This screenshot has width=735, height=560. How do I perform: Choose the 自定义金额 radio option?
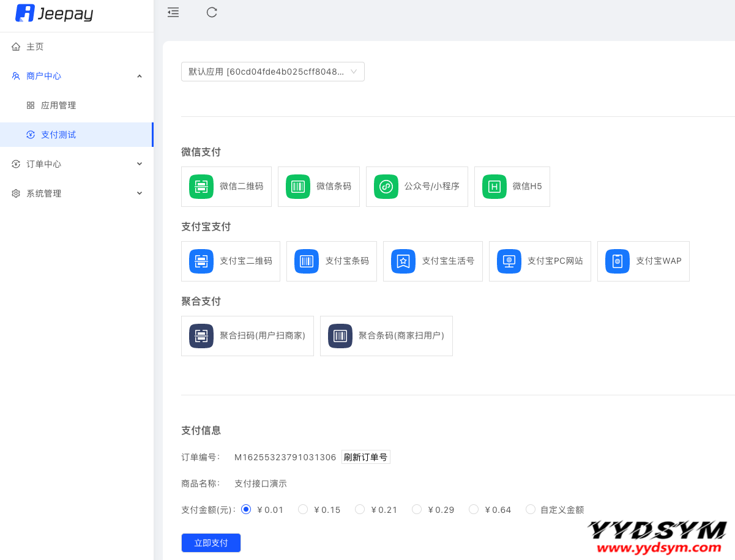531,509
